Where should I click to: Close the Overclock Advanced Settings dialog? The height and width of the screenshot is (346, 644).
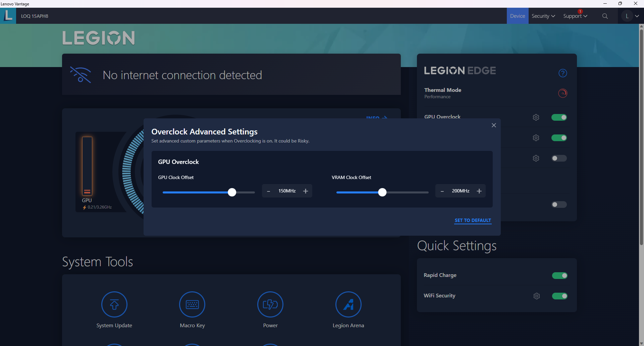494,125
